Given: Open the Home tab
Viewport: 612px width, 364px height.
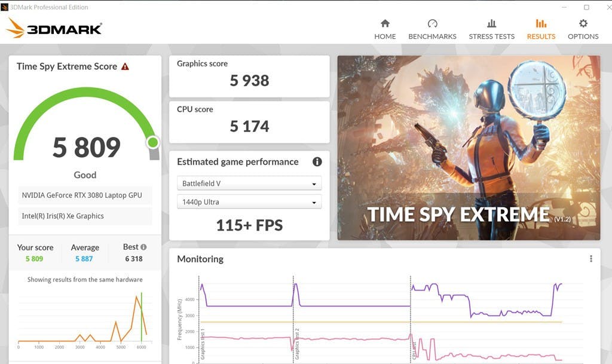Looking at the screenshot, I should [x=385, y=29].
